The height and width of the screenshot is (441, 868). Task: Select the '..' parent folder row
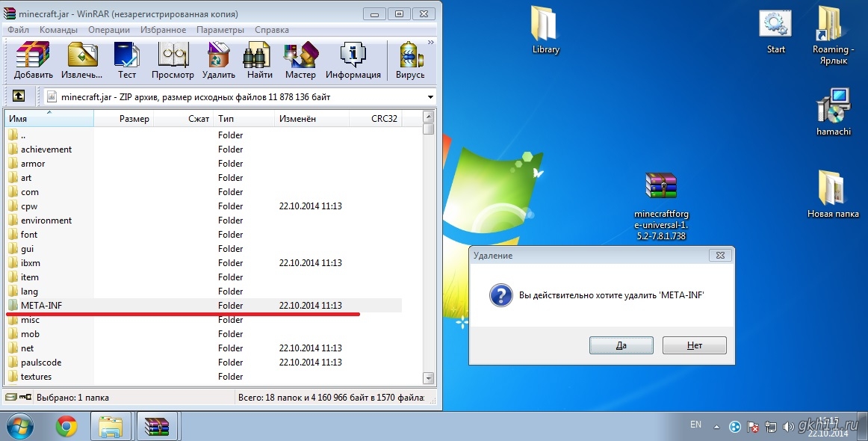coord(204,135)
